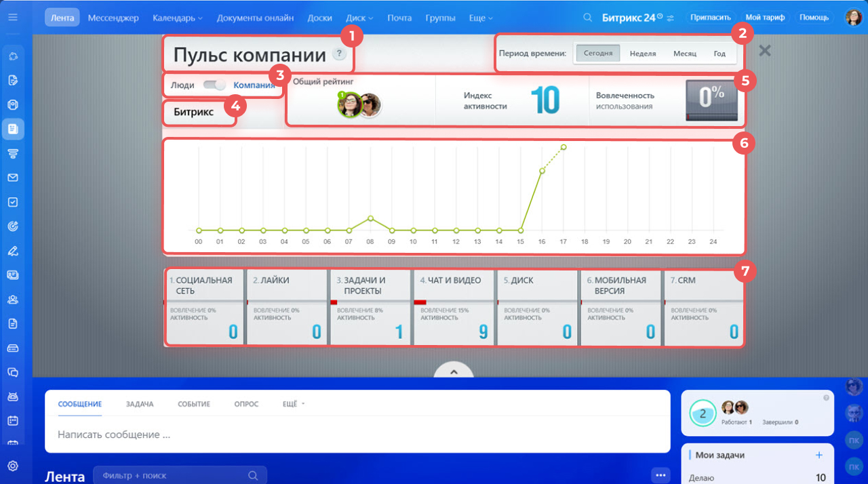Viewport: 868px width, 484px height.
Task: Open Социальная сеть metric card
Action: [x=204, y=308]
